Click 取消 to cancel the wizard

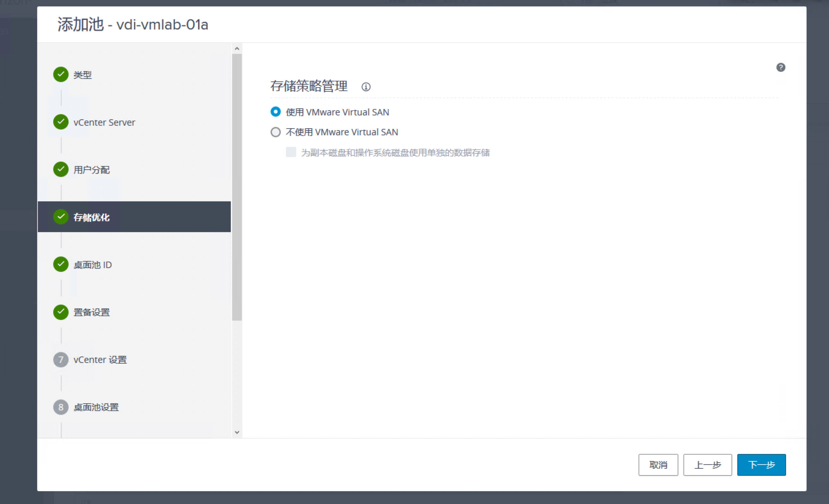click(658, 465)
